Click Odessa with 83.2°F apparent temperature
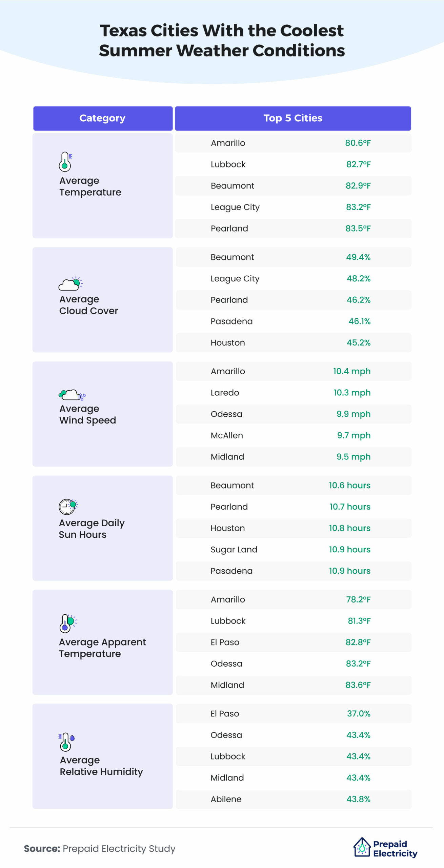Image resolution: width=444 pixels, height=868 pixels. [x=226, y=663]
